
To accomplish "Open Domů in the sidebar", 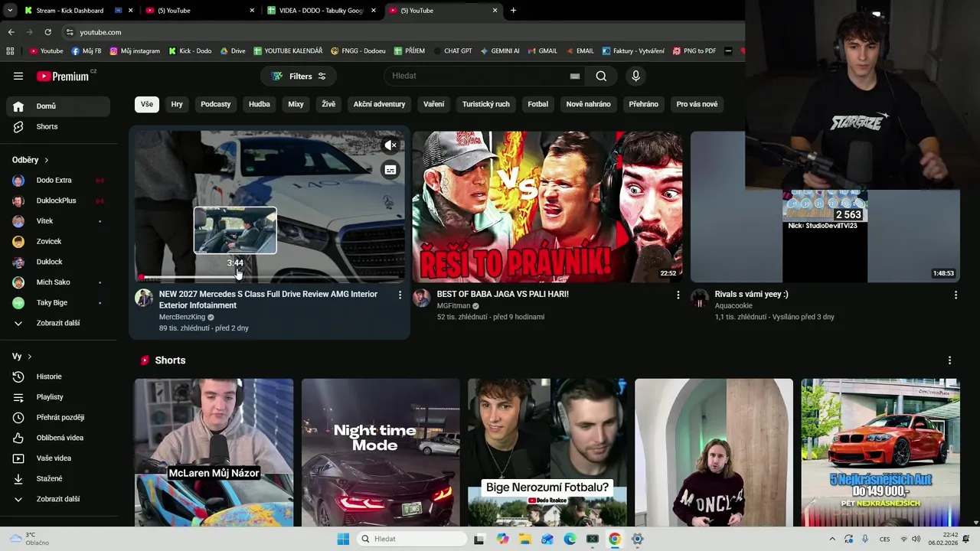I will click(x=58, y=106).
